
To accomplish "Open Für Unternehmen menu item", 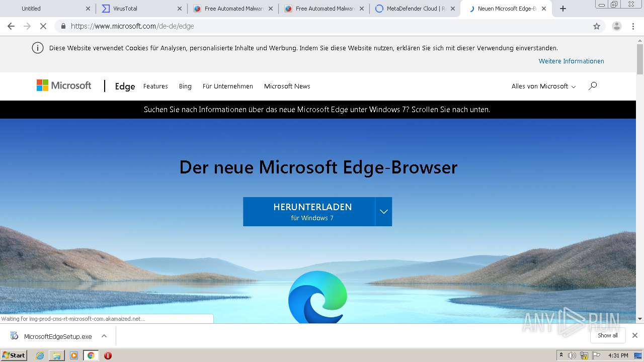I will (228, 86).
